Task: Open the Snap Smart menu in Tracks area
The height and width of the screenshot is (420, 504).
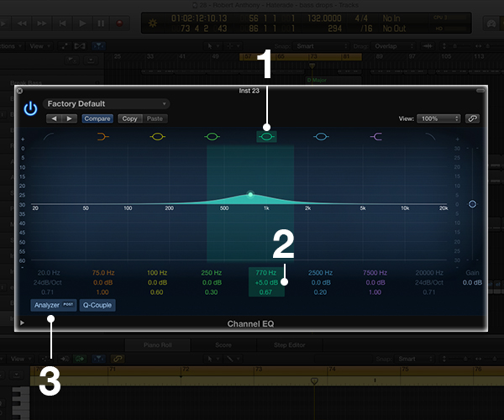Action: point(322,46)
